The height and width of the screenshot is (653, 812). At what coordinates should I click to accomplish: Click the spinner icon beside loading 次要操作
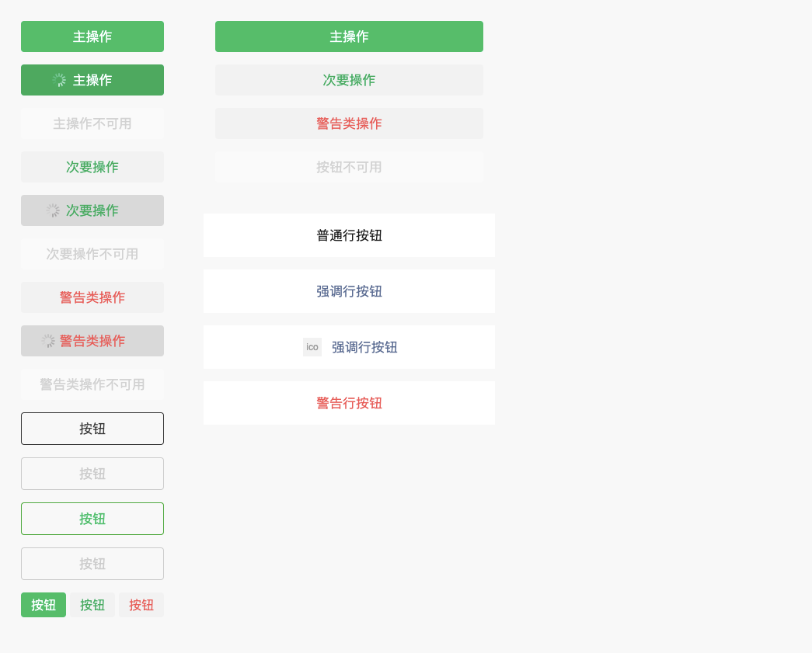(x=52, y=210)
